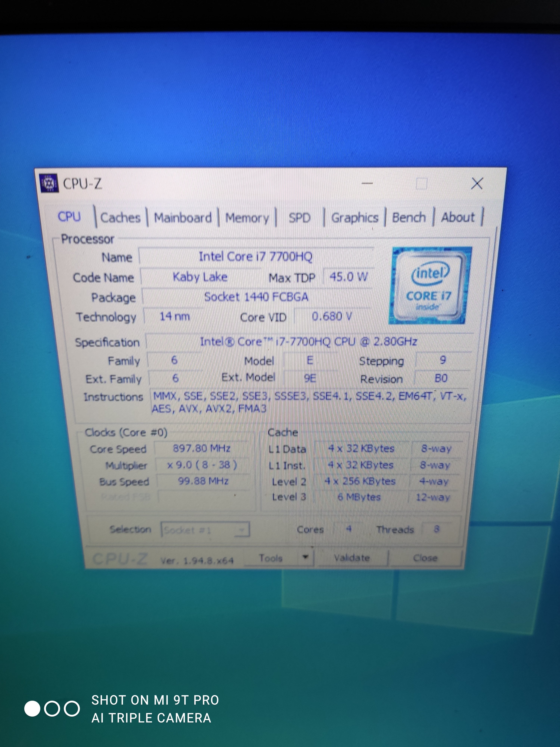560x747 pixels.
Task: Select the SPD tab
Action: coord(299,218)
